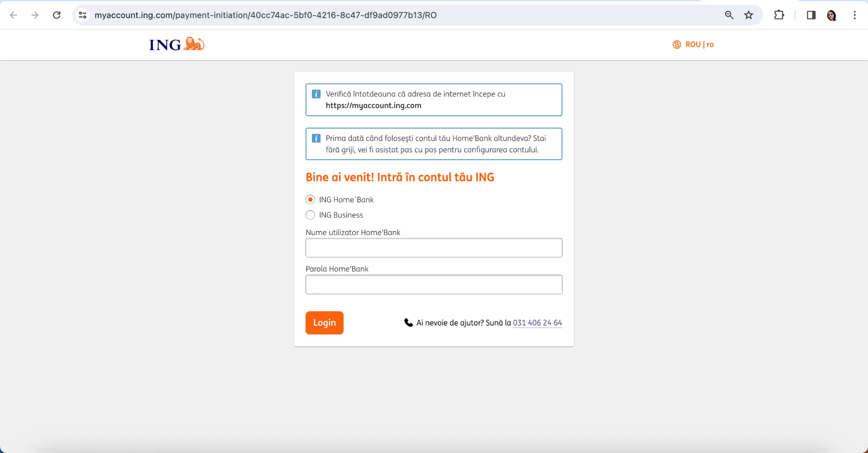Click the 'Ai nevoie de ajutor?' text
This screenshot has width=868, height=453.
coord(450,323)
